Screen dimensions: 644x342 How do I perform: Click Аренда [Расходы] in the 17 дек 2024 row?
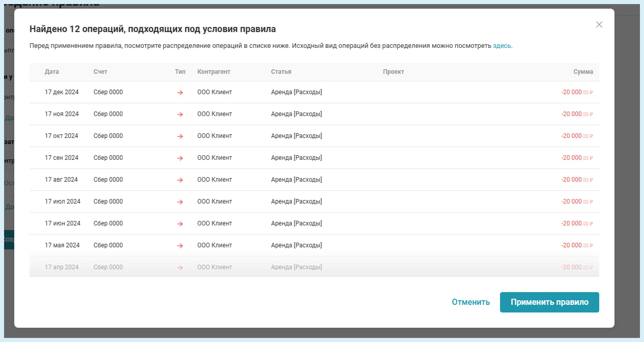pyautogui.click(x=297, y=92)
